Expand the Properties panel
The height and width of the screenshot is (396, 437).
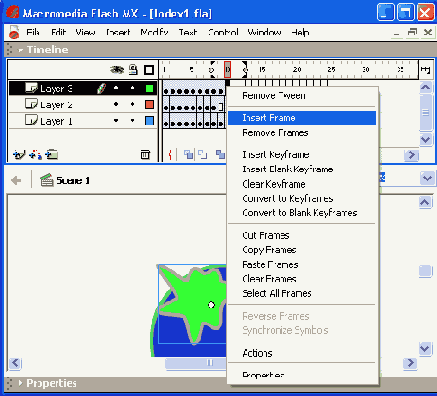tap(21, 383)
